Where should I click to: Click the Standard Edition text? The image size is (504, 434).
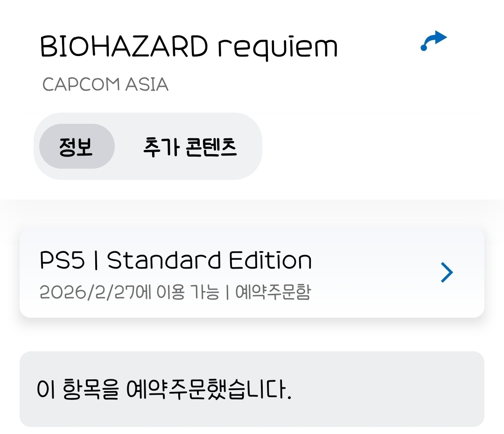209,260
